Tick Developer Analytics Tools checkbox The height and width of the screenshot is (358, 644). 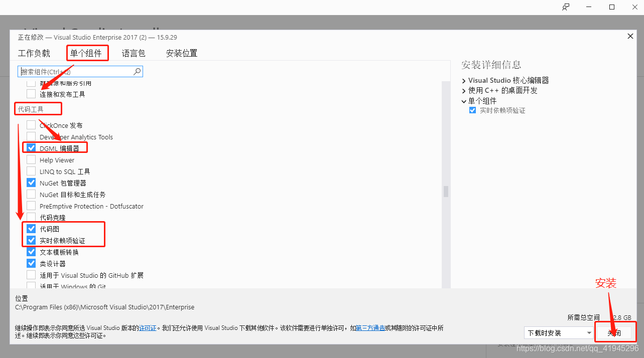pos(31,136)
